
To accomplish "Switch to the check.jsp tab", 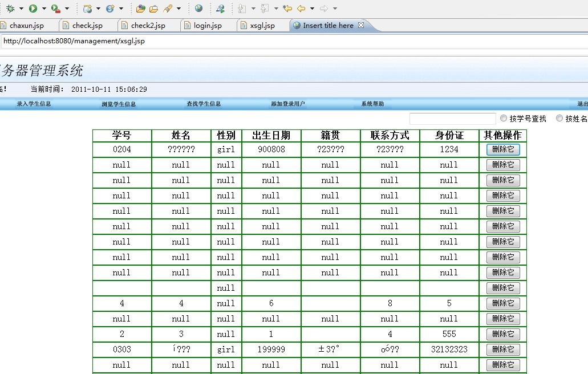I will 87,26.
